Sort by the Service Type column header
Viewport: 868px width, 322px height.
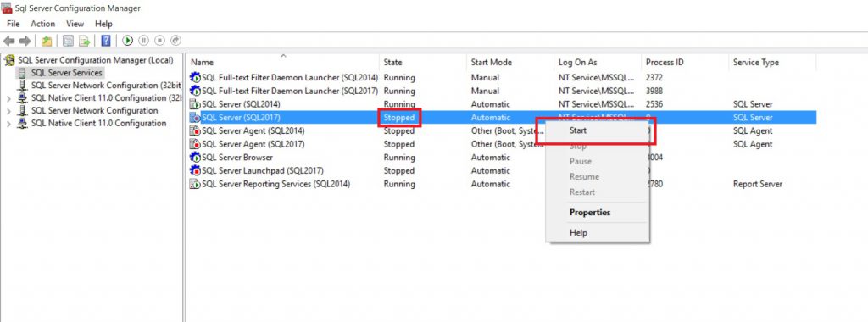pos(773,62)
